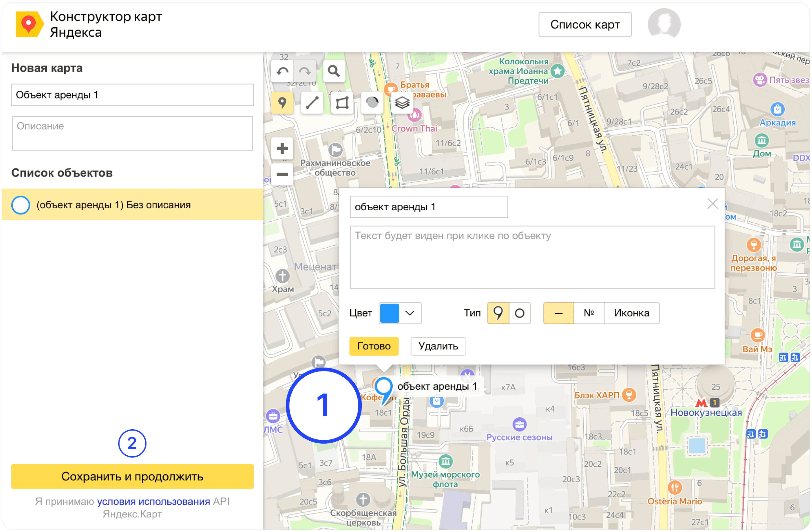Click the blue color swatch
The height and width of the screenshot is (532, 812).
click(x=390, y=313)
